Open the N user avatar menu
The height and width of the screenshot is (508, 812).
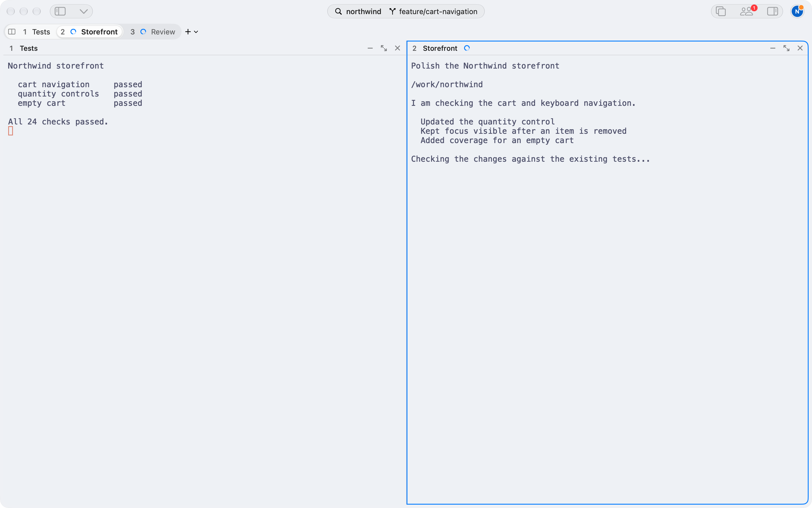797,11
